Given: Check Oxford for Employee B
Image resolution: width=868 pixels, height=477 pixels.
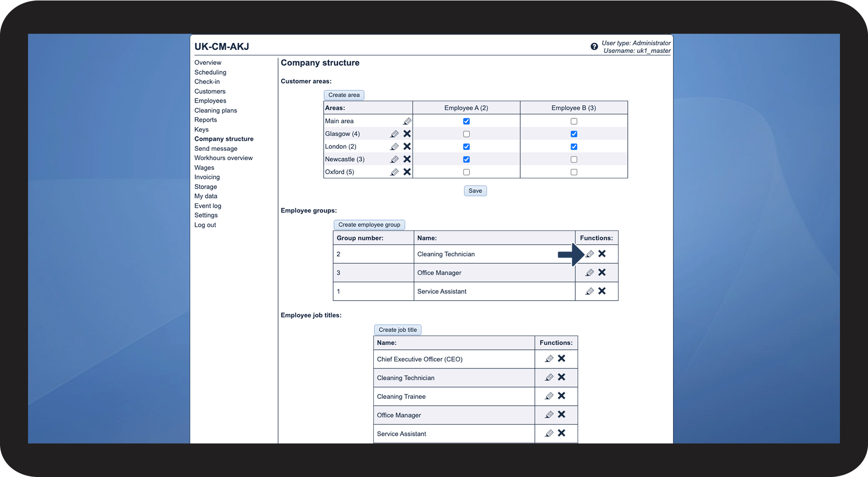Looking at the screenshot, I should (x=574, y=172).
